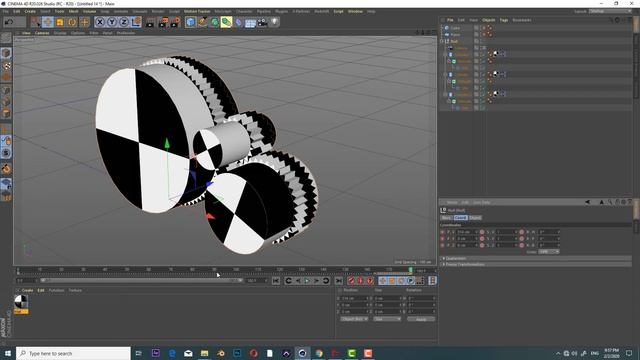The height and width of the screenshot is (360, 640).
Task: Open the rotation Order dropdown
Action: (549, 252)
